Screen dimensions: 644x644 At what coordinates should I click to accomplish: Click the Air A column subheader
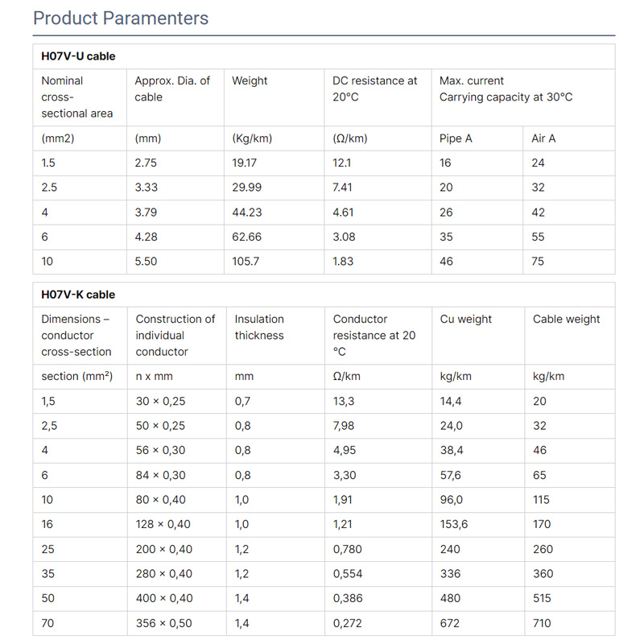(x=543, y=138)
